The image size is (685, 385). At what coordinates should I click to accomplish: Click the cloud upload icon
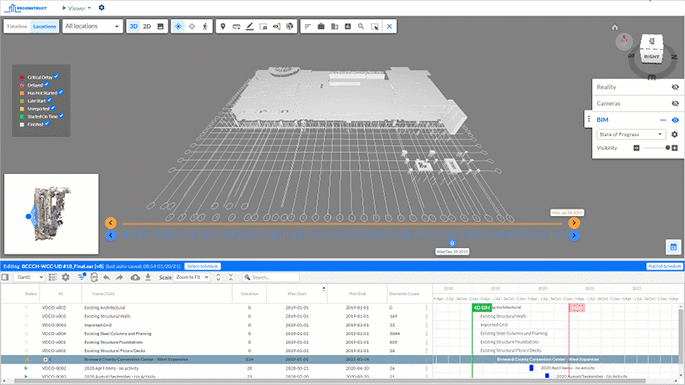coord(135,277)
